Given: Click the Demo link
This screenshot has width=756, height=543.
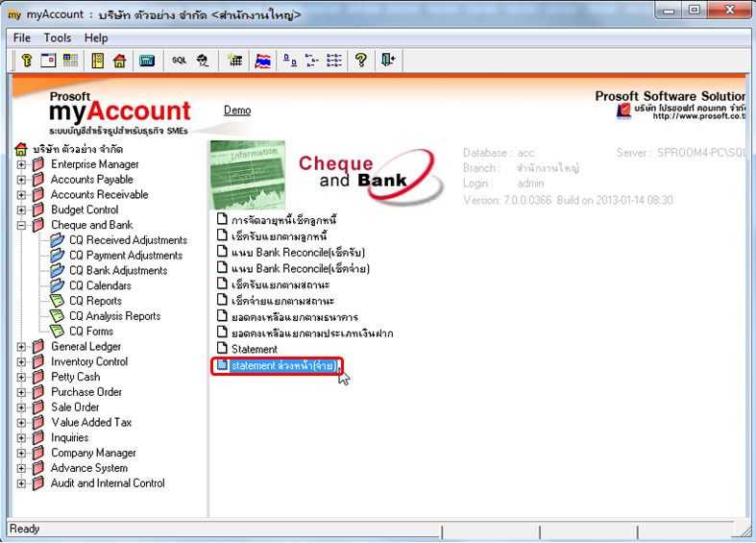Looking at the screenshot, I should [x=237, y=111].
